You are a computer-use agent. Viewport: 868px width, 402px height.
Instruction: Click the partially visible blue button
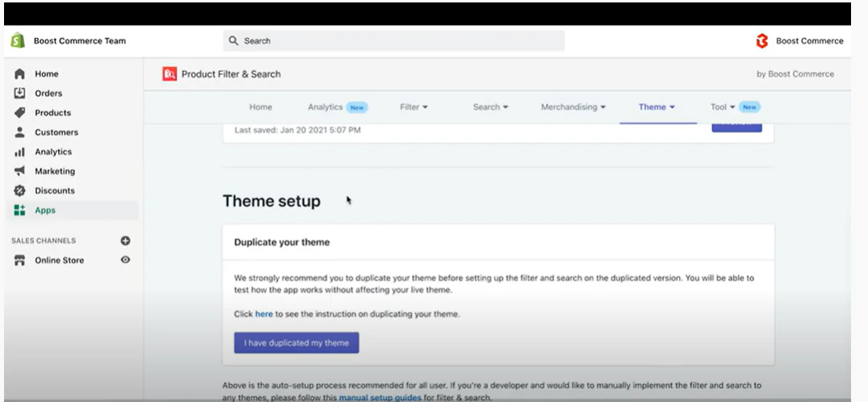(x=737, y=127)
